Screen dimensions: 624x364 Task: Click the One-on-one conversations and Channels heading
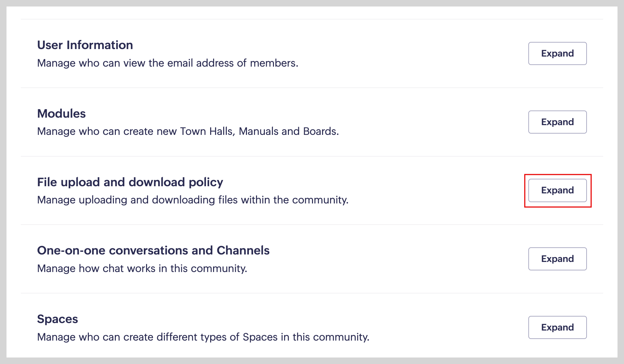point(153,251)
